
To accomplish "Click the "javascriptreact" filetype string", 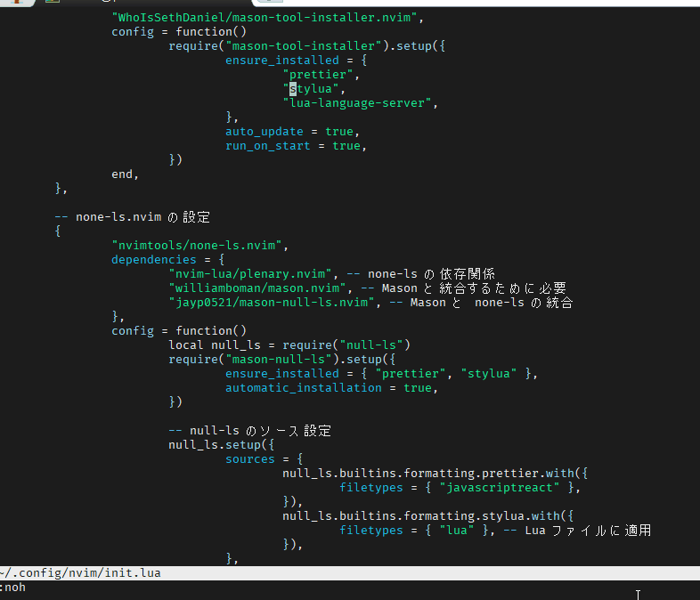I will [x=499, y=488].
